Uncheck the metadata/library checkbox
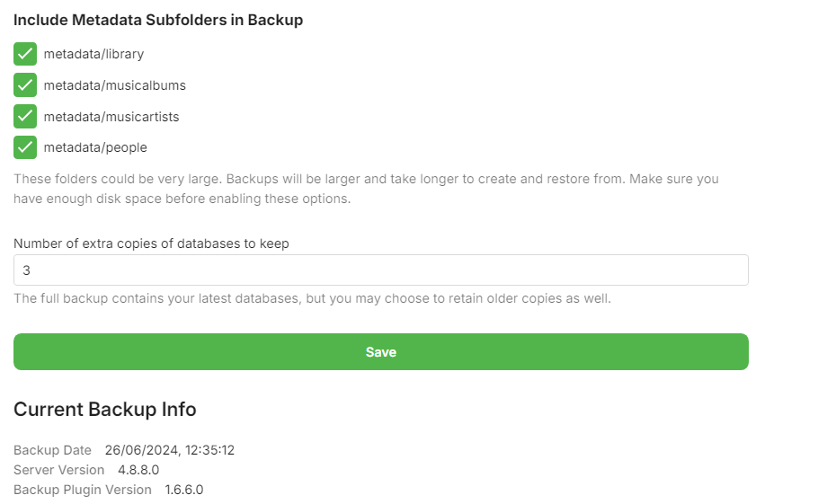 (x=25, y=54)
